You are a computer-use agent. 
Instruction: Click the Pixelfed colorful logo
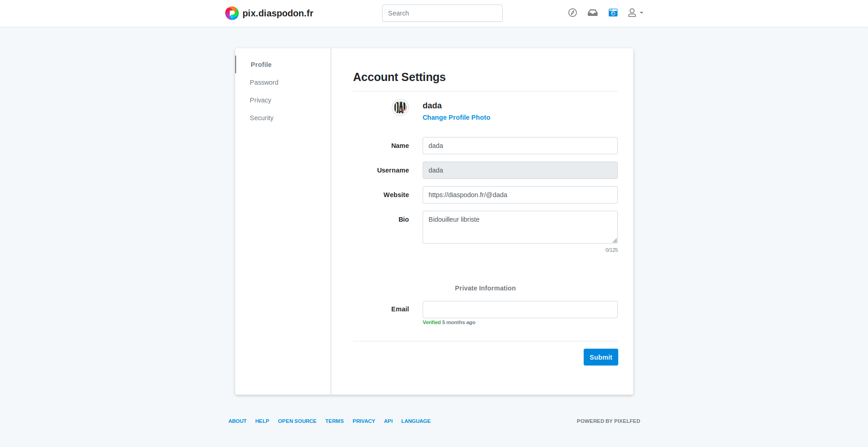232,13
